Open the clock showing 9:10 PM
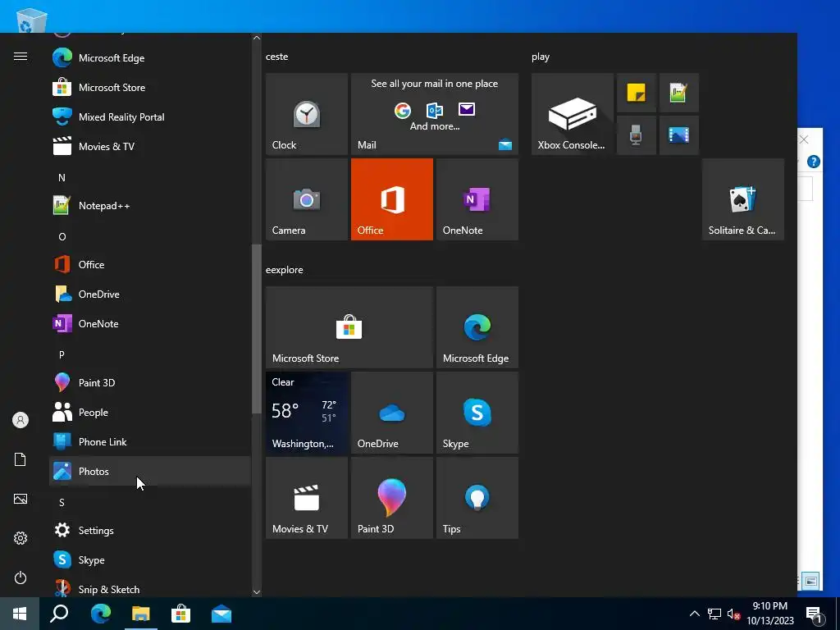Screen dimensions: 840x630 (769, 614)
